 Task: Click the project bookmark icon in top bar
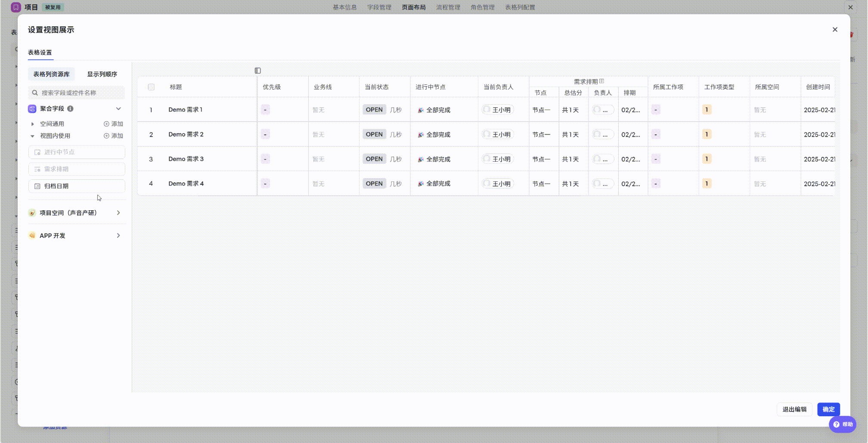click(x=16, y=7)
